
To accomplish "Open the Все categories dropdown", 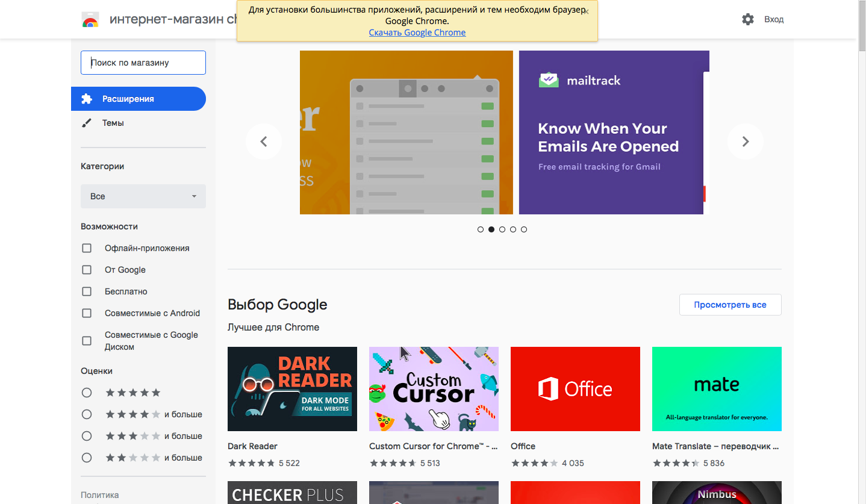I will (x=143, y=196).
